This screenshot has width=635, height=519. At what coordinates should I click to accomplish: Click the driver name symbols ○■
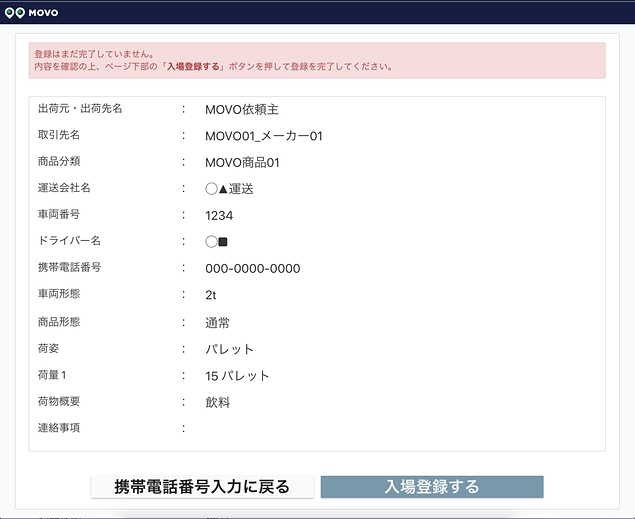point(216,242)
